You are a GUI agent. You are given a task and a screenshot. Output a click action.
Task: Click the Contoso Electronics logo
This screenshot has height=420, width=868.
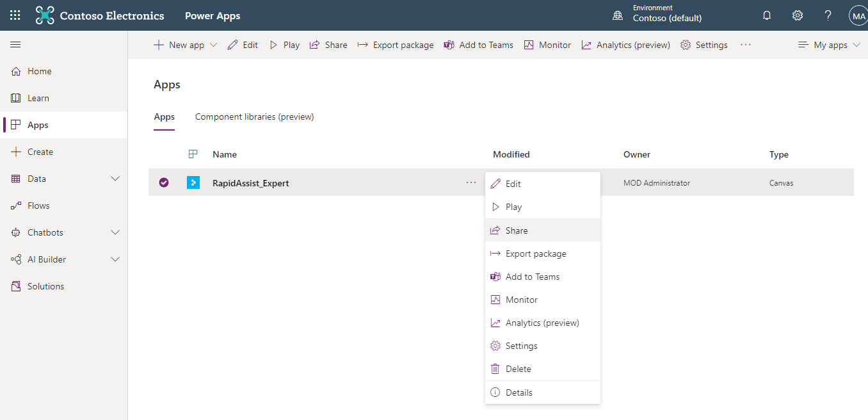pyautogui.click(x=100, y=15)
